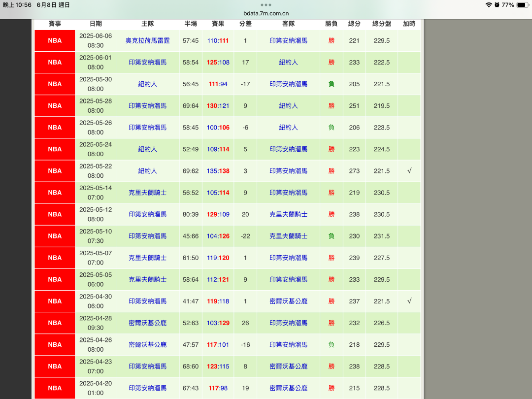Click the 賽事 column header
This screenshot has height=399, width=532.
tap(55, 24)
